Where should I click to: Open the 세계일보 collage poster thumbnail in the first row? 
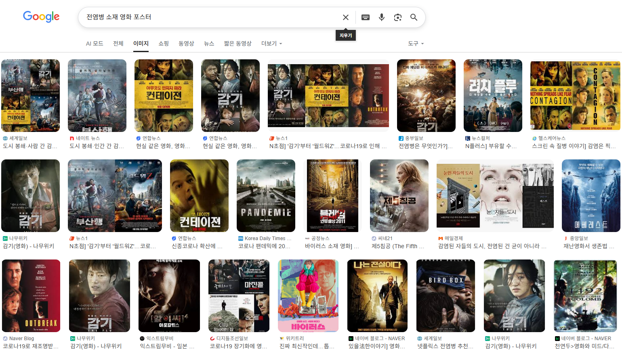pos(31,96)
